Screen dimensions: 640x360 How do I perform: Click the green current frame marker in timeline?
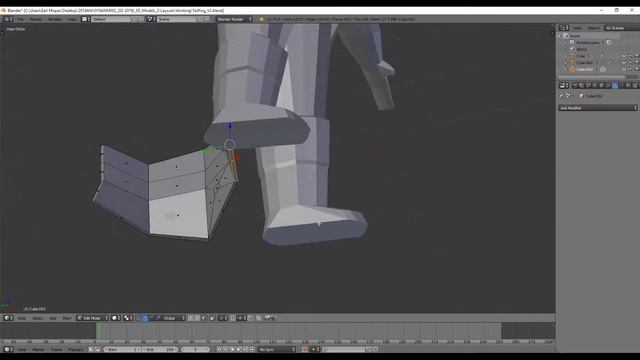click(x=98, y=331)
